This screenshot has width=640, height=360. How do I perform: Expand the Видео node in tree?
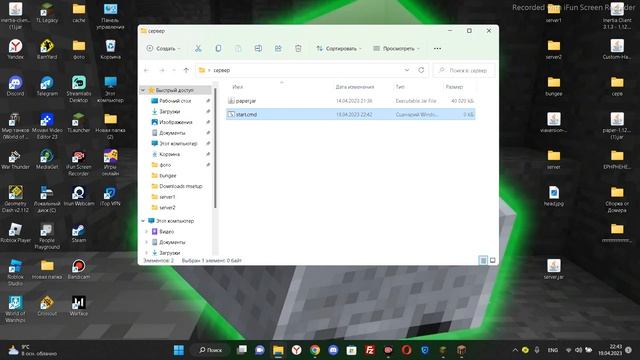[x=147, y=231]
